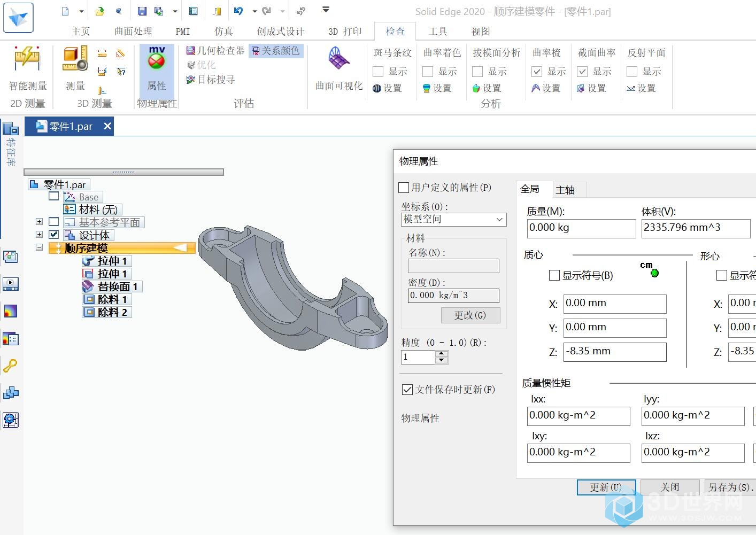Toggle Design Body (设计体) visibility checkbox
The width and height of the screenshot is (756, 535).
click(54, 234)
